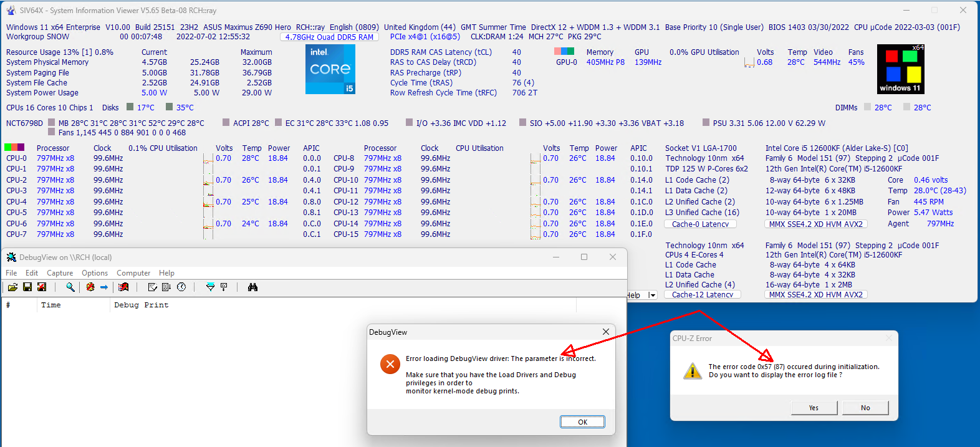This screenshot has height=447, width=980.
Task: Click the System Physical Memory label
Action: tap(47, 62)
